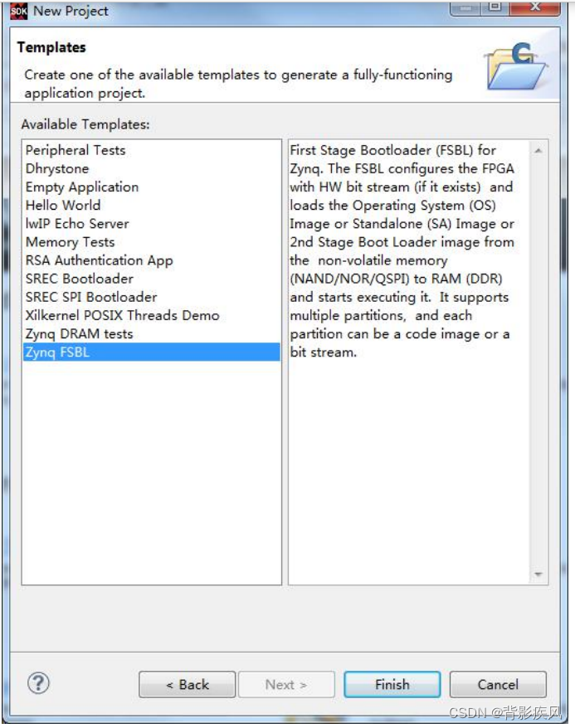Cancel the New Project wizard
Viewport: 575px width, 728px height.
click(x=498, y=684)
